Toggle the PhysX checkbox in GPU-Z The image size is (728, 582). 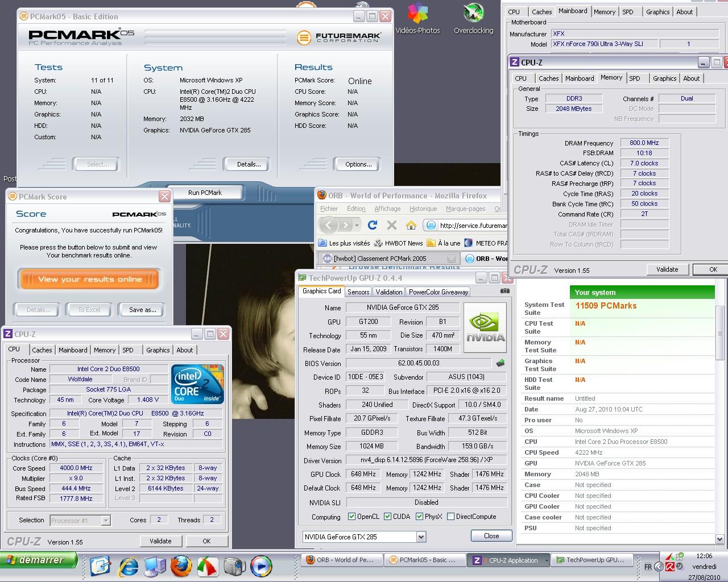419,517
